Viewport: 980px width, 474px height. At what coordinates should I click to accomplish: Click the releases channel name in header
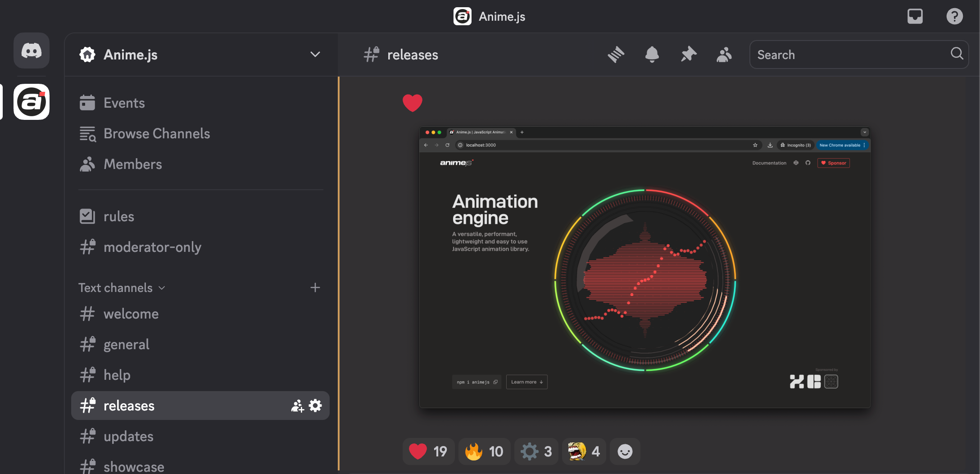tap(413, 55)
